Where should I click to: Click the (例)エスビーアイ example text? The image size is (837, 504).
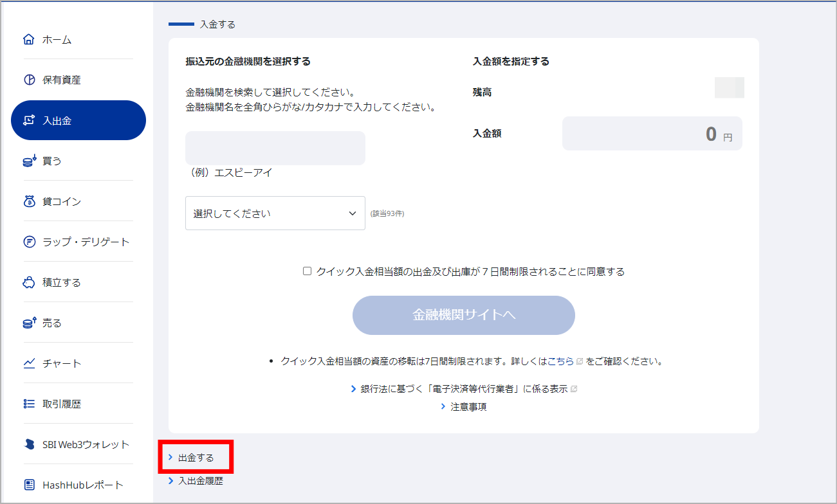[229, 172]
